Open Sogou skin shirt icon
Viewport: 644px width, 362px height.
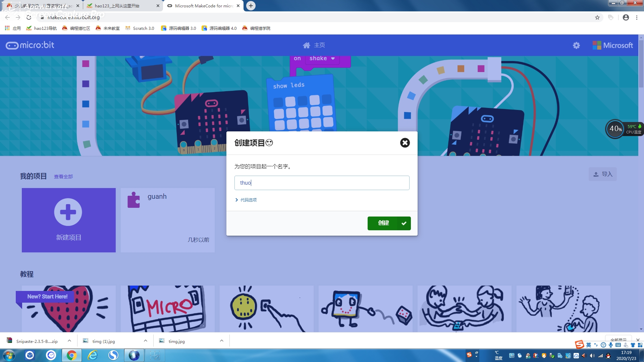(633, 345)
